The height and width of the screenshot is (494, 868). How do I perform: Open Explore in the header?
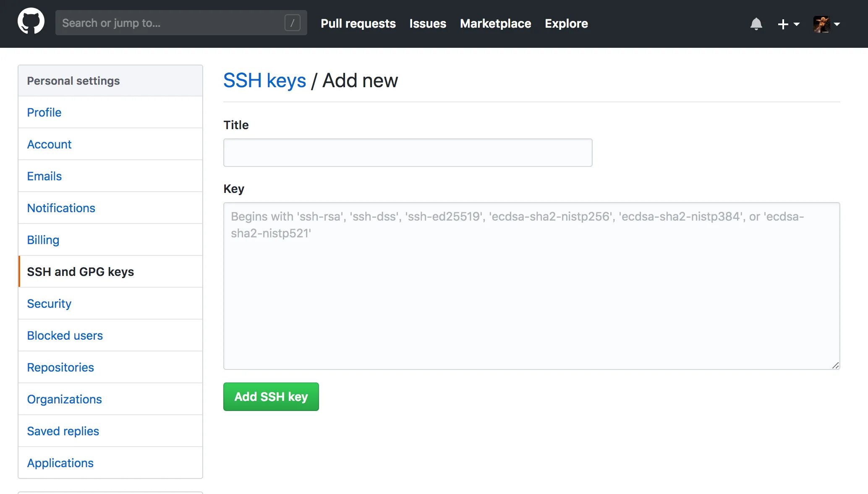566,23
